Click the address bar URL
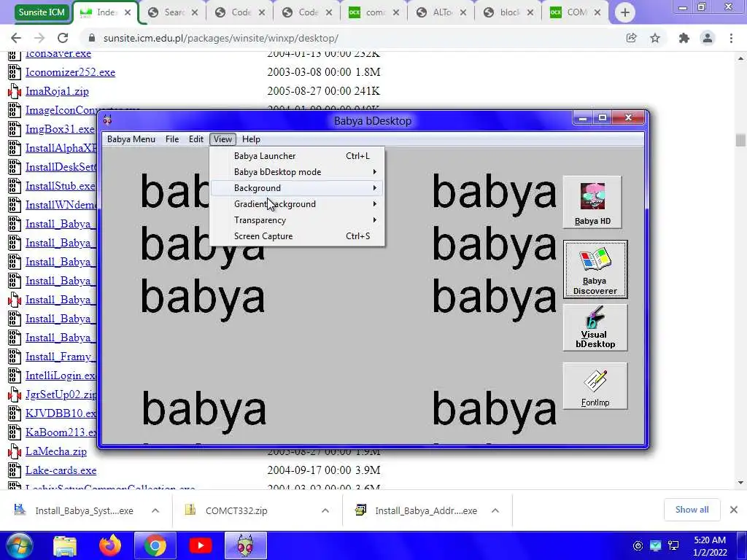Image resolution: width=747 pixels, height=560 pixels. (x=220, y=38)
